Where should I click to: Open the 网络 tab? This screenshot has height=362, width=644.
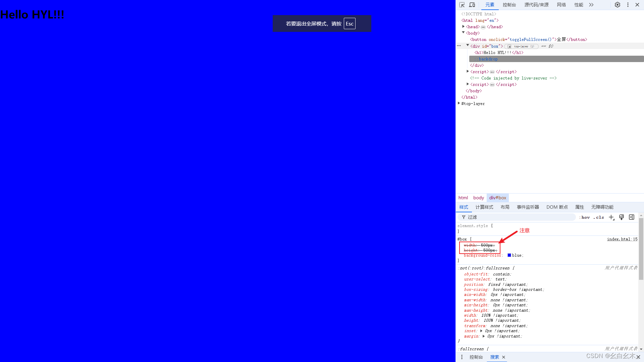click(x=561, y=5)
